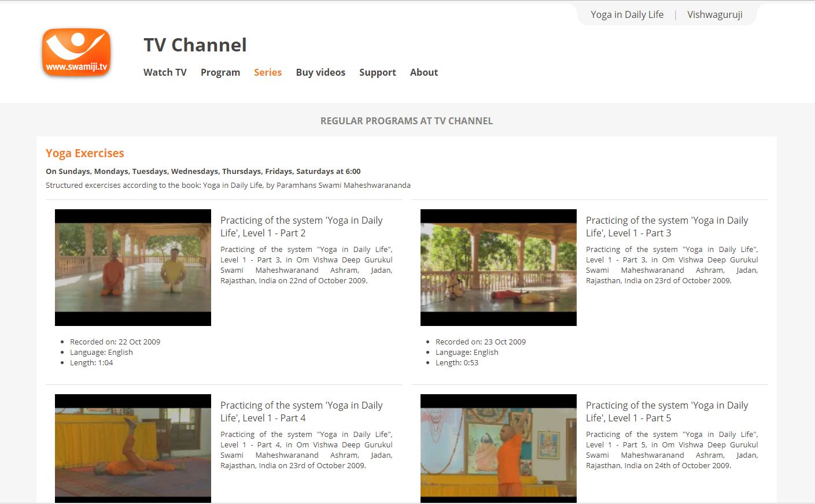Open the Program menu item
Viewport: 815px width, 504px height.
[x=220, y=72]
